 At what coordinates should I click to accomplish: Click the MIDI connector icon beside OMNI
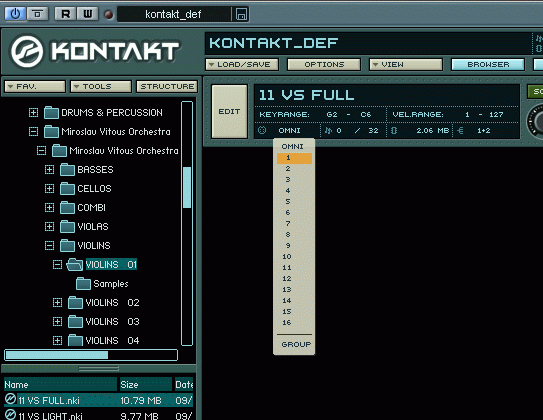coord(262,131)
